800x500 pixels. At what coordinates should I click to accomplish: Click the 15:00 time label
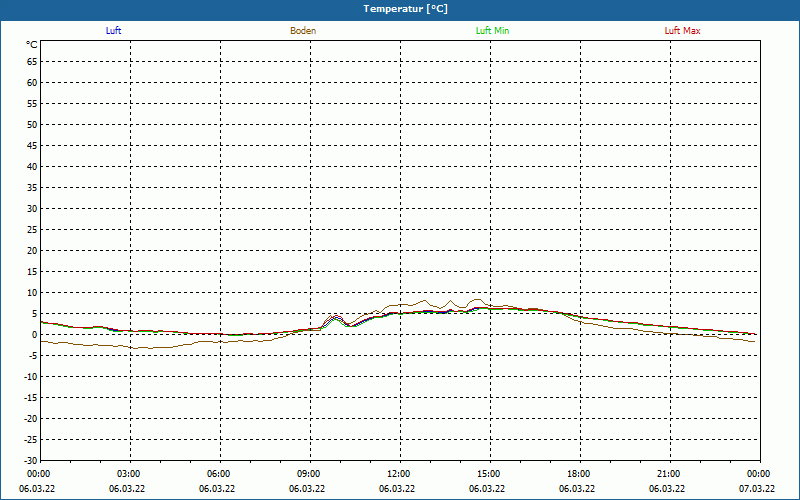(x=489, y=474)
